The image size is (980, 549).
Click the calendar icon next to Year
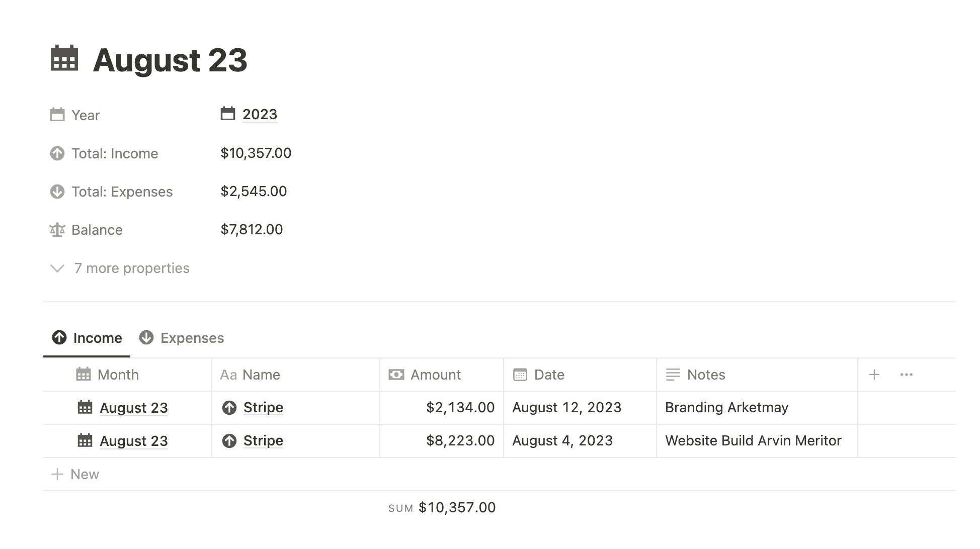tap(56, 115)
